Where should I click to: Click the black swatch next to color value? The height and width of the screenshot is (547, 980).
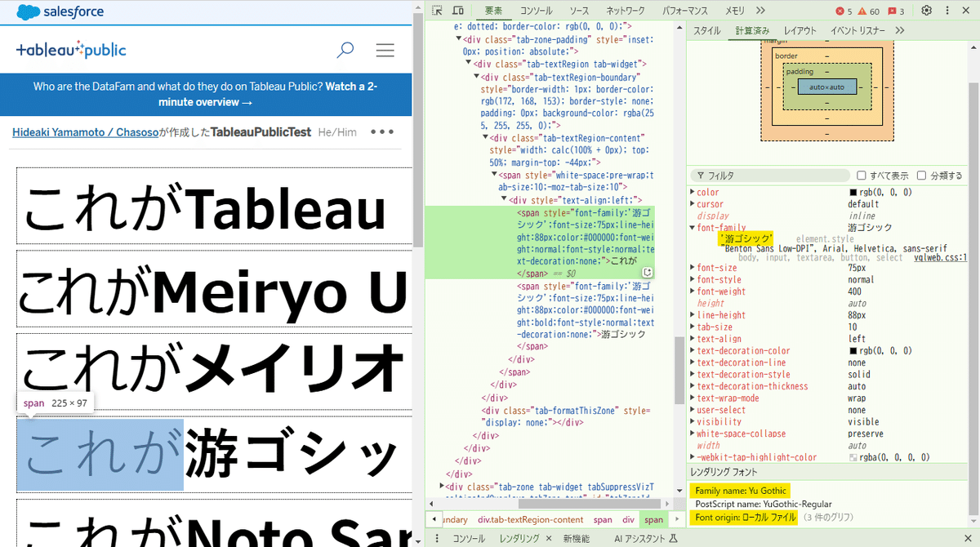pyautogui.click(x=853, y=193)
